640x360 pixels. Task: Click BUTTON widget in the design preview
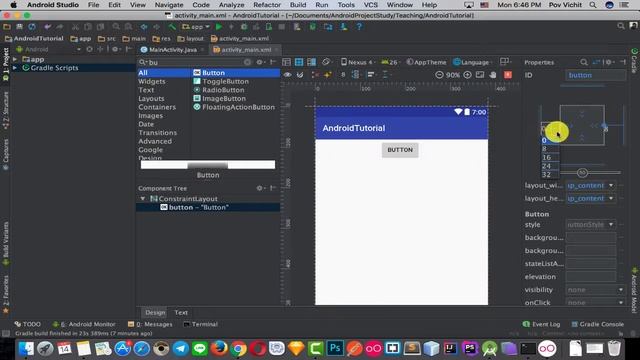[x=400, y=150]
